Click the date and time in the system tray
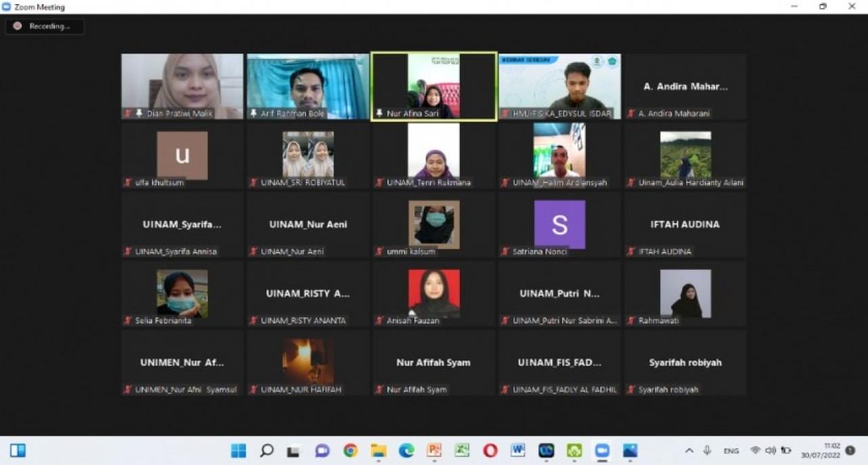Viewport: 868px width, 465px height. click(819, 450)
